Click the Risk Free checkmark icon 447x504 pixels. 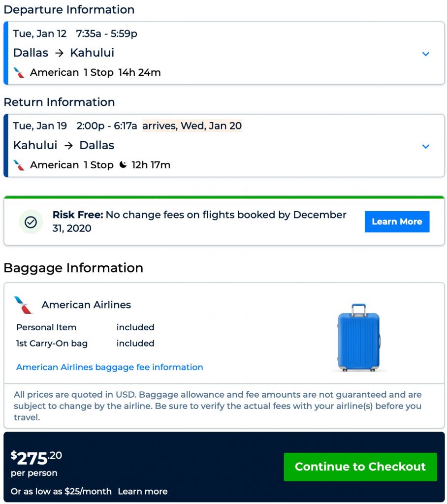click(31, 222)
